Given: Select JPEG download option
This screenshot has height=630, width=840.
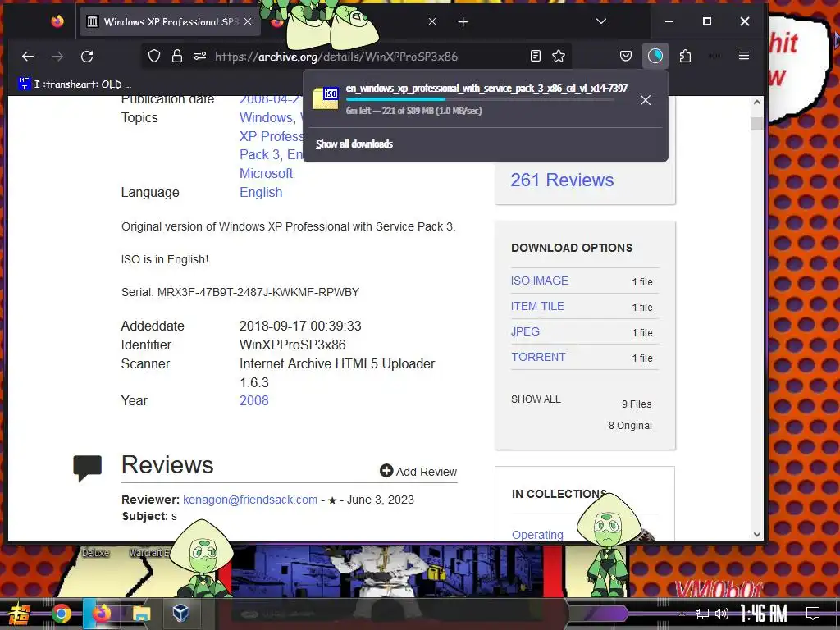Looking at the screenshot, I should click(525, 331).
